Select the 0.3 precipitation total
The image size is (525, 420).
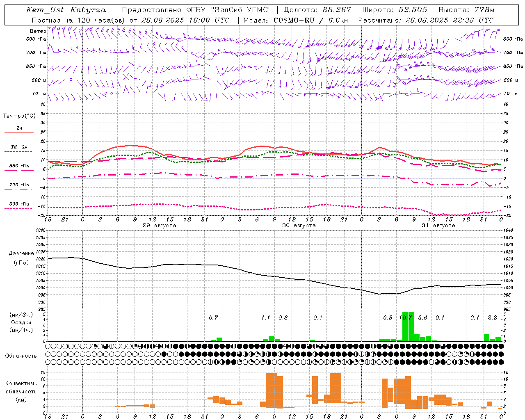283,317
